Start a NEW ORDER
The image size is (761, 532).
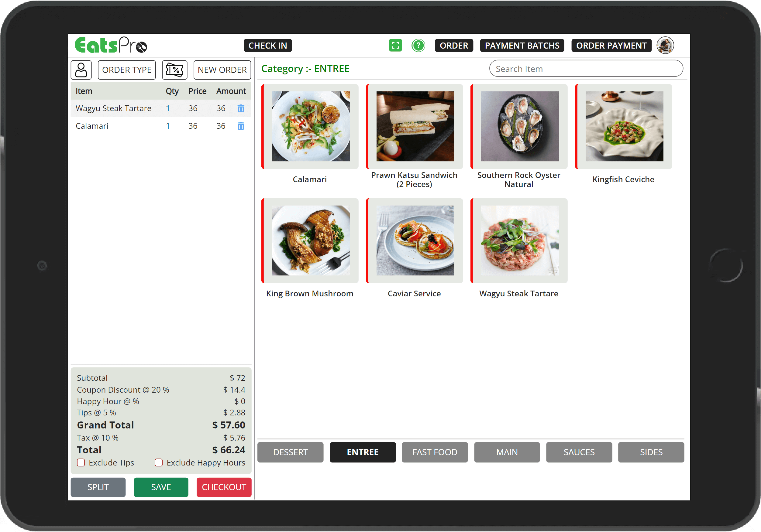pyautogui.click(x=222, y=70)
